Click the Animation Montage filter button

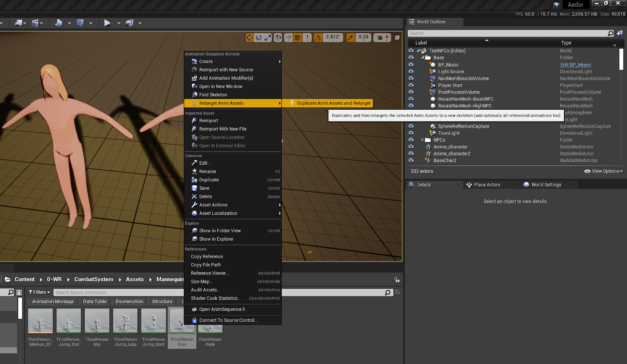[53, 302]
